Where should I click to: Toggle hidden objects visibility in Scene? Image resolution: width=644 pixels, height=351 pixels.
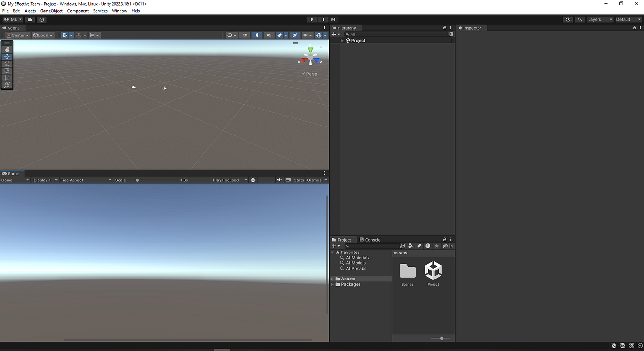(x=294, y=35)
